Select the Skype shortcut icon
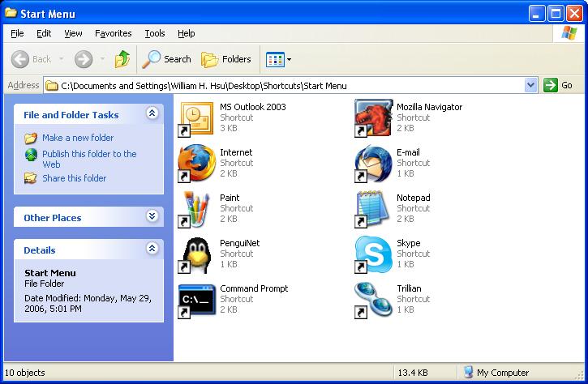 (373, 254)
